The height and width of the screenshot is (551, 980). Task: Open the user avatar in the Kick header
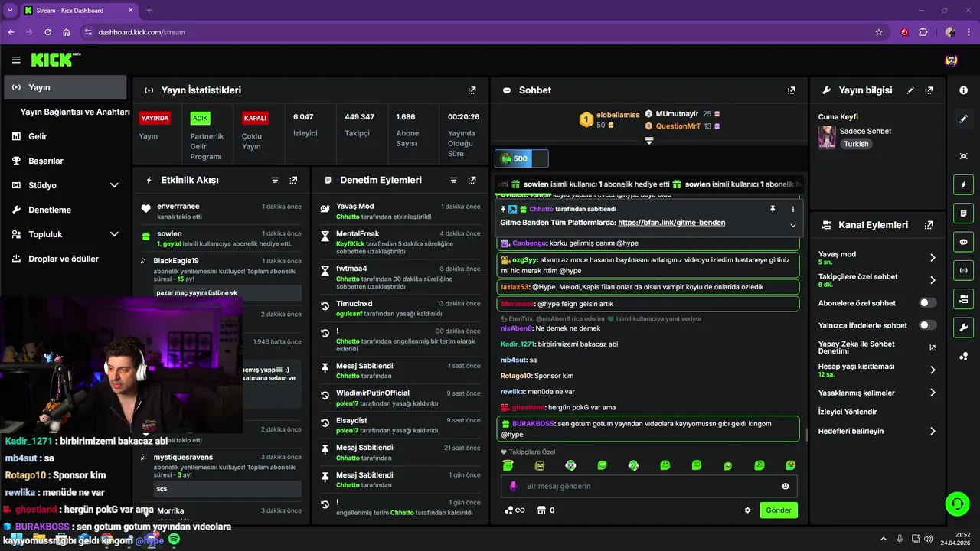click(x=952, y=60)
